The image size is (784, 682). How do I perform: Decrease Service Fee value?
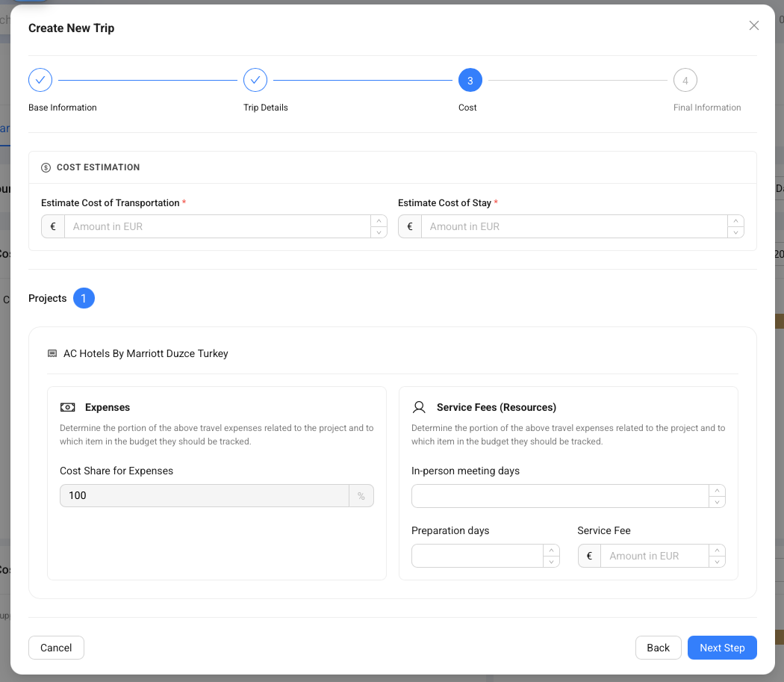coord(717,562)
